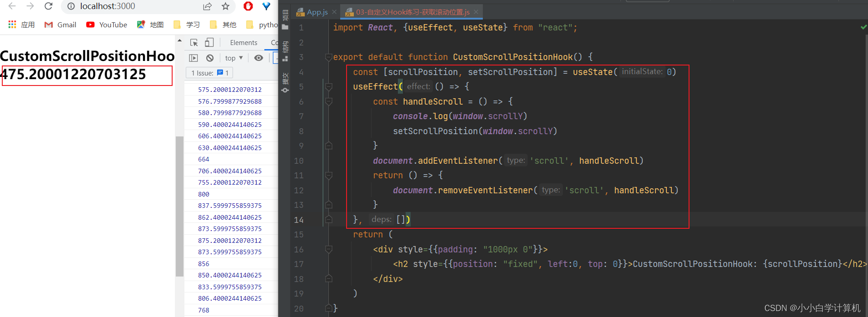Clear the console output
This screenshot has width=868, height=317.
coord(210,58)
